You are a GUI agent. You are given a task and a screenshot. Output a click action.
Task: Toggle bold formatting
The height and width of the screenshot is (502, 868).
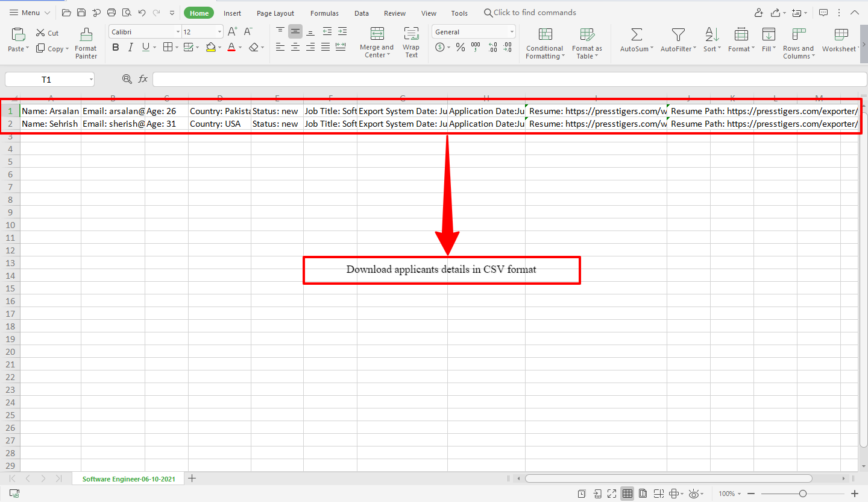pyautogui.click(x=115, y=47)
